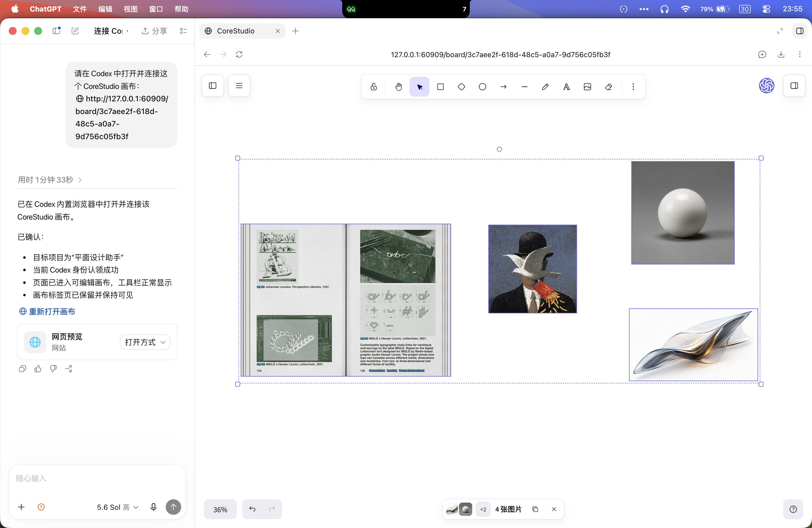Redo the canvas action
Screen dimensions: 812x528
(272, 509)
